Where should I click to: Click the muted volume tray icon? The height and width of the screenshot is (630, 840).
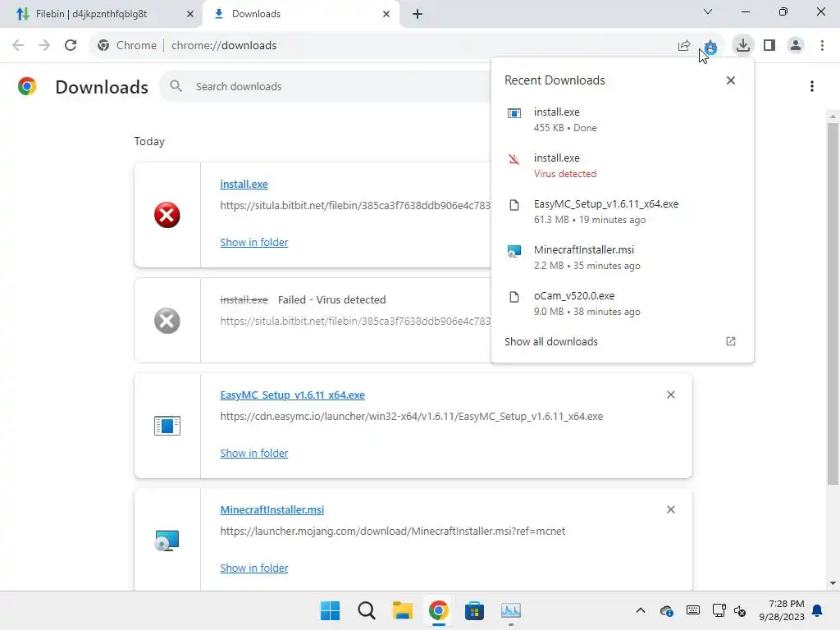(740, 610)
